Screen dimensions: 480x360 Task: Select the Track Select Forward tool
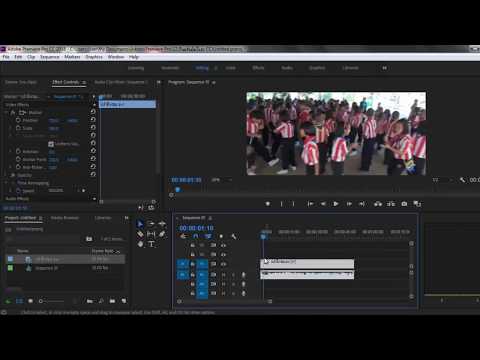(x=151, y=224)
